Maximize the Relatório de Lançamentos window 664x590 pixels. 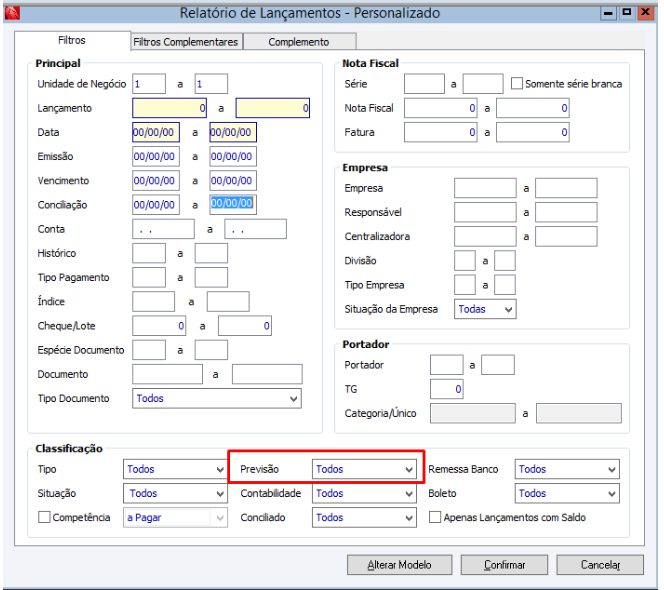pyautogui.click(x=626, y=12)
